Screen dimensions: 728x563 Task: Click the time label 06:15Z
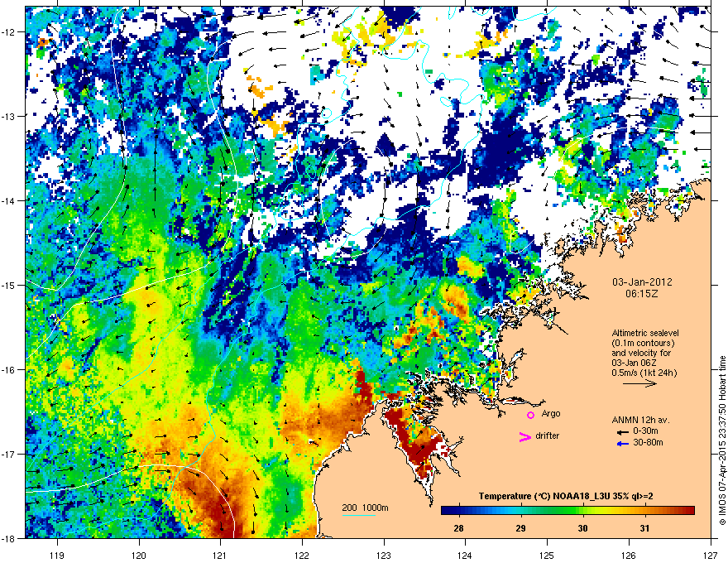pos(642,294)
